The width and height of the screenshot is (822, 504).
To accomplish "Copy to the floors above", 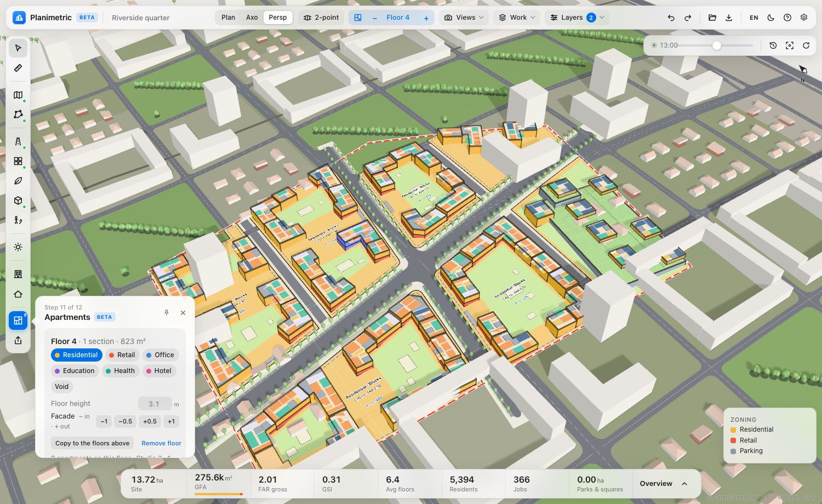I will 93,443.
